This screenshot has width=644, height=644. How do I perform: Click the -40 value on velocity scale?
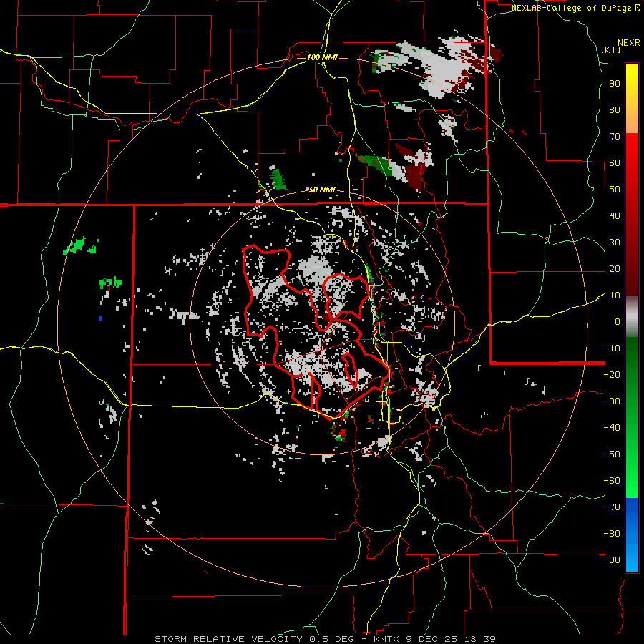(612, 428)
